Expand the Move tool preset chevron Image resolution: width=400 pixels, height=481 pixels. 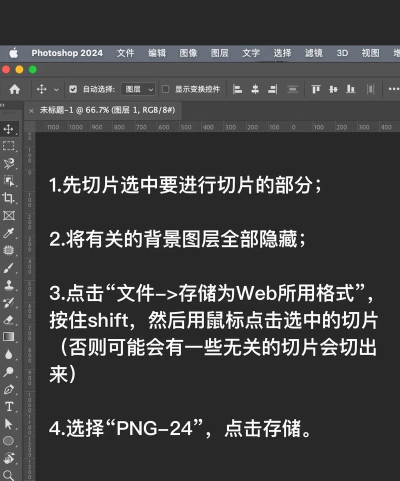(x=56, y=90)
